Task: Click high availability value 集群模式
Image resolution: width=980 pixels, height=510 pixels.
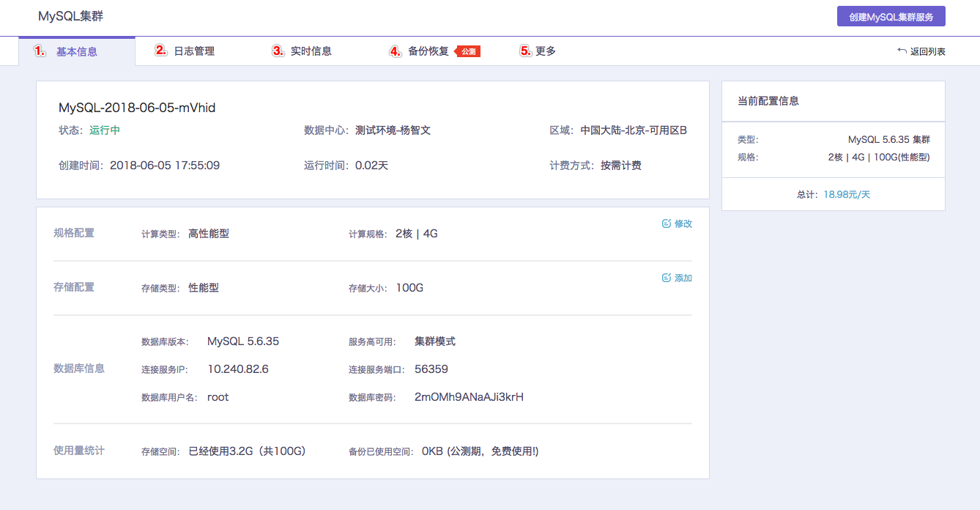Action: (x=435, y=341)
